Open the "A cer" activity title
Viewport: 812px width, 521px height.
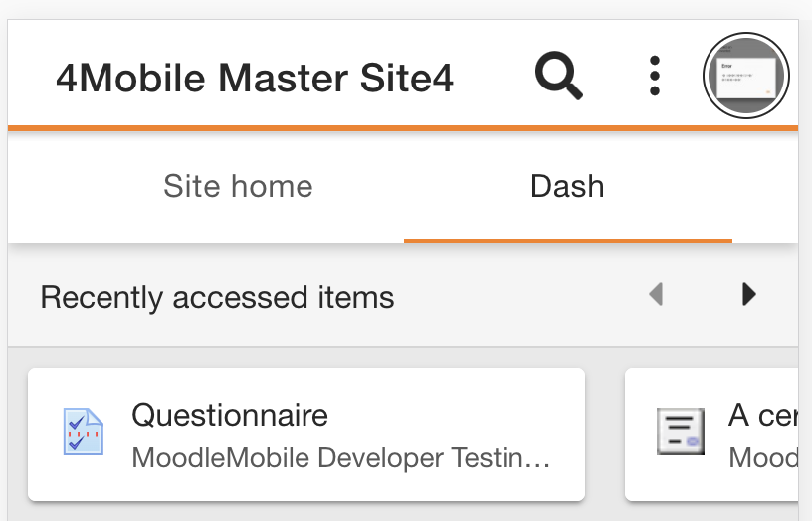click(762, 415)
